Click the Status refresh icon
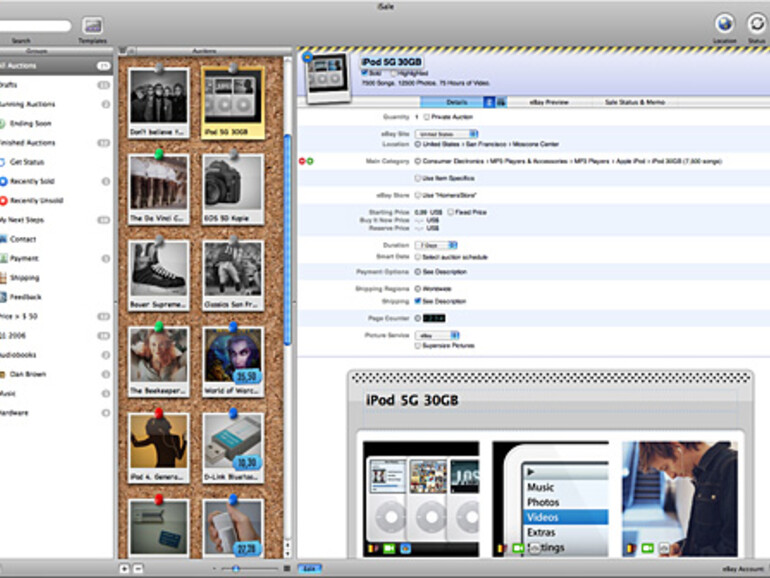This screenshot has width=770, height=578. tap(756, 23)
